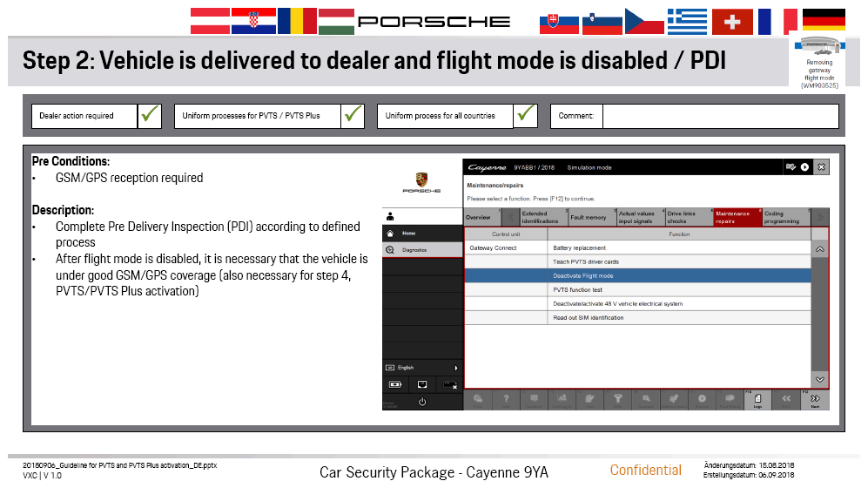Click the Uniform processes for PVTS checkmark
Screen dimensions: 868x488
pos(353,115)
